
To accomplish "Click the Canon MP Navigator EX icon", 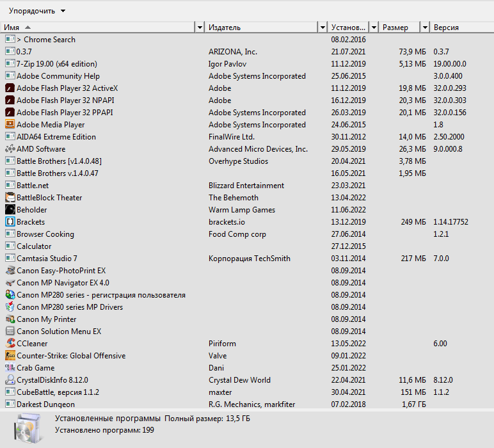I will click(x=10, y=283).
